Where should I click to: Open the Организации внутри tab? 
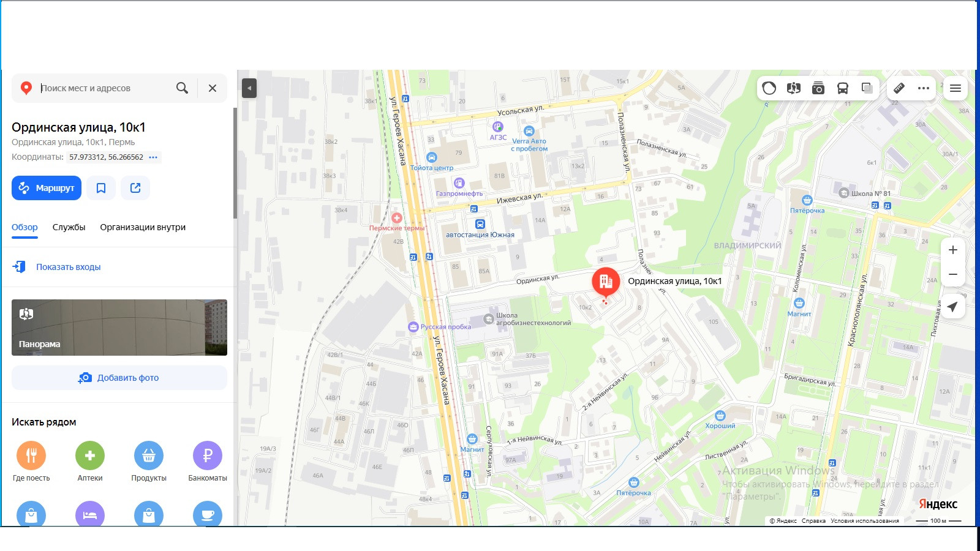143,227
